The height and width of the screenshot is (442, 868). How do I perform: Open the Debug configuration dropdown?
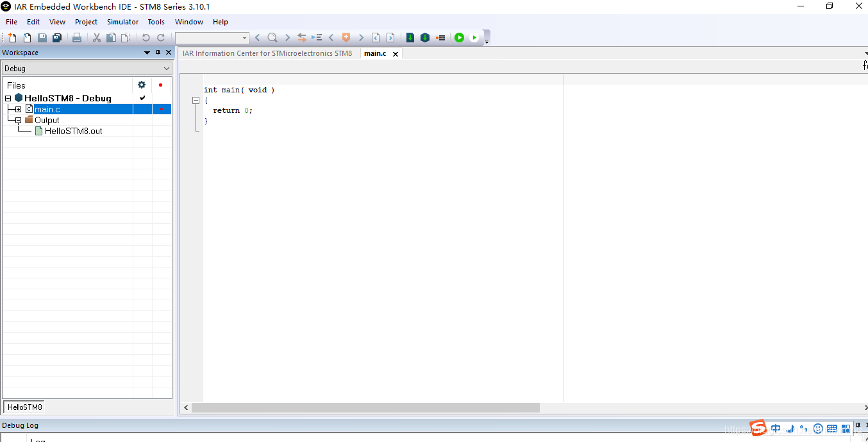[87, 69]
